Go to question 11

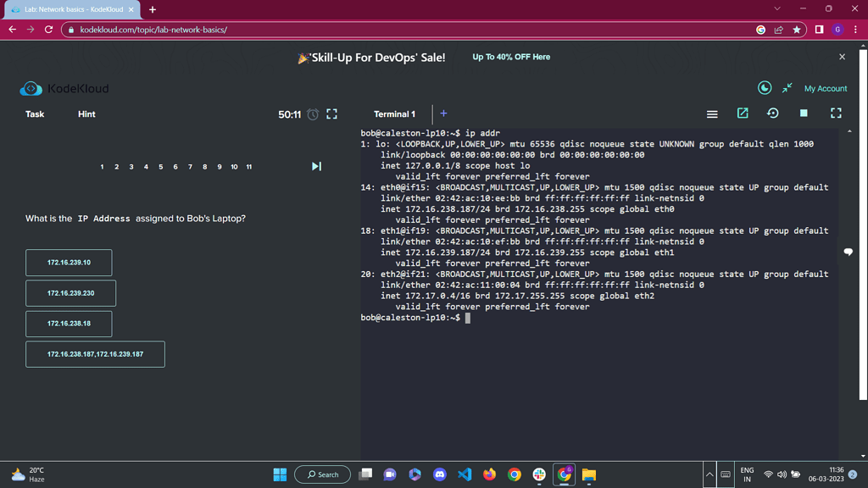click(249, 167)
